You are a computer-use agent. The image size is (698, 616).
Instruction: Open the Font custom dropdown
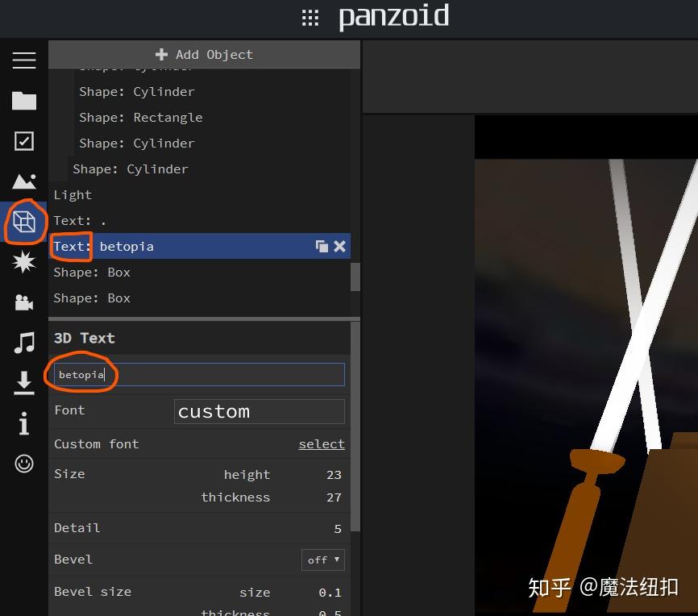259,411
